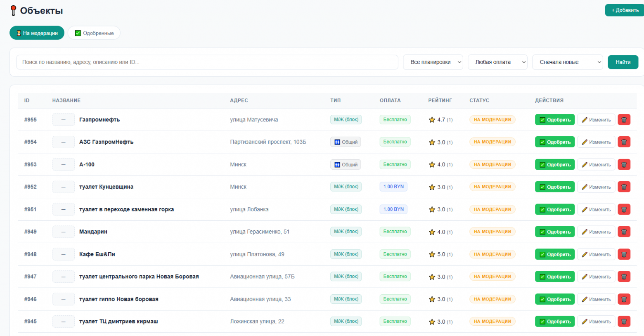Click thumbnail placeholder of АЗС ГазпромНефть
644x336 pixels.
click(x=63, y=142)
